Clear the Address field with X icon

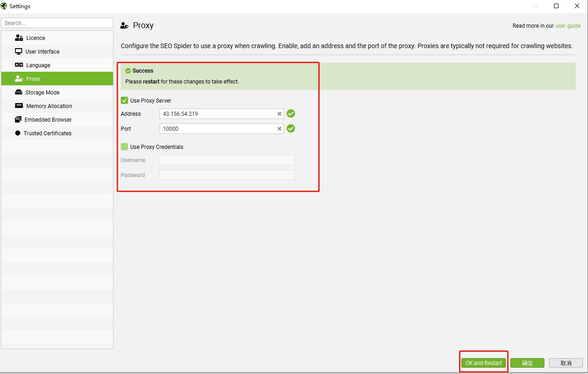(279, 114)
